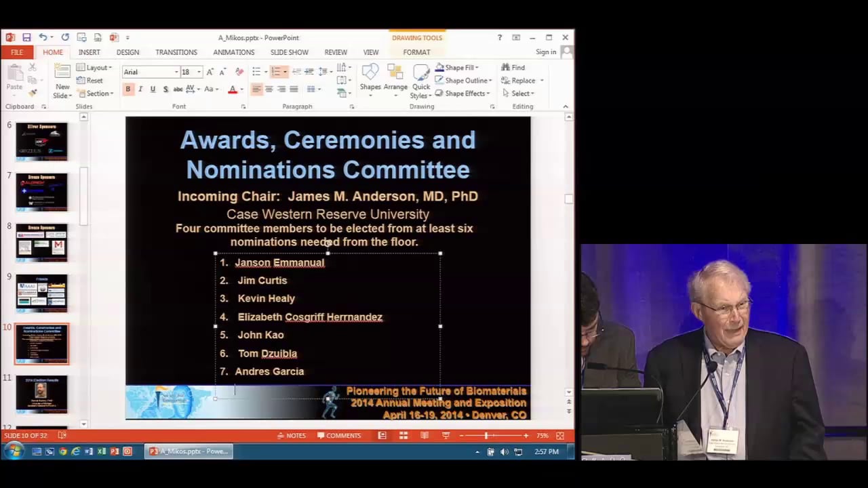Decrease list indent level
868x488 pixels.
click(x=296, y=72)
